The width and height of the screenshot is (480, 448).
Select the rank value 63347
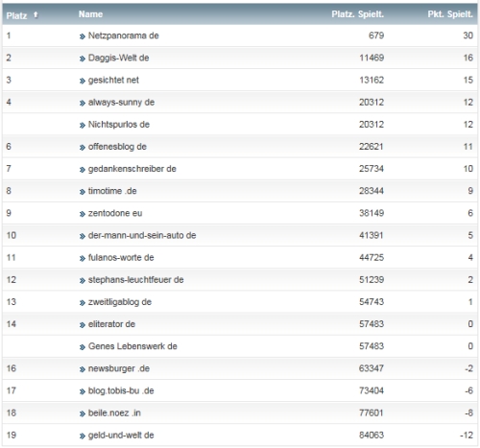(x=372, y=368)
